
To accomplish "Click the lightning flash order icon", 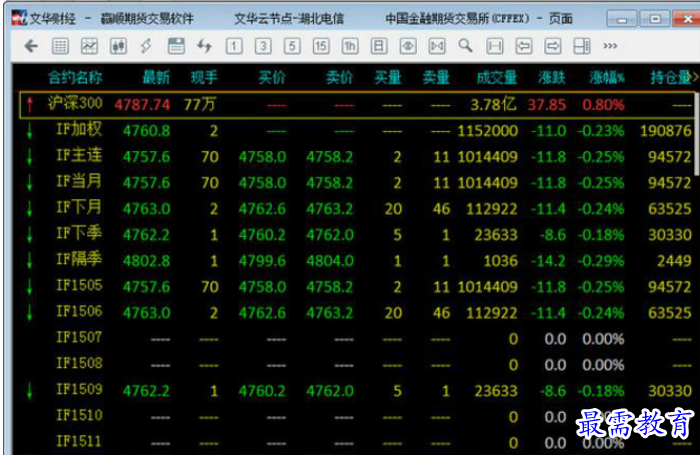I will click(146, 46).
